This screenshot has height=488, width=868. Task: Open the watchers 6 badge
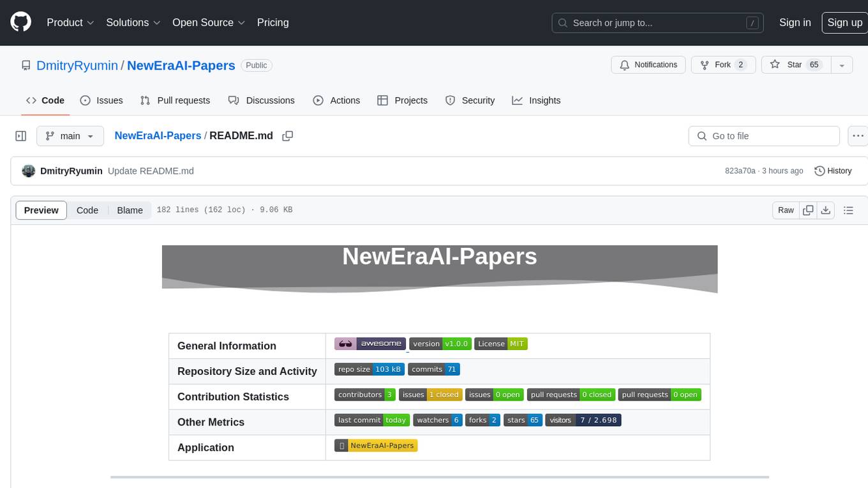438,420
